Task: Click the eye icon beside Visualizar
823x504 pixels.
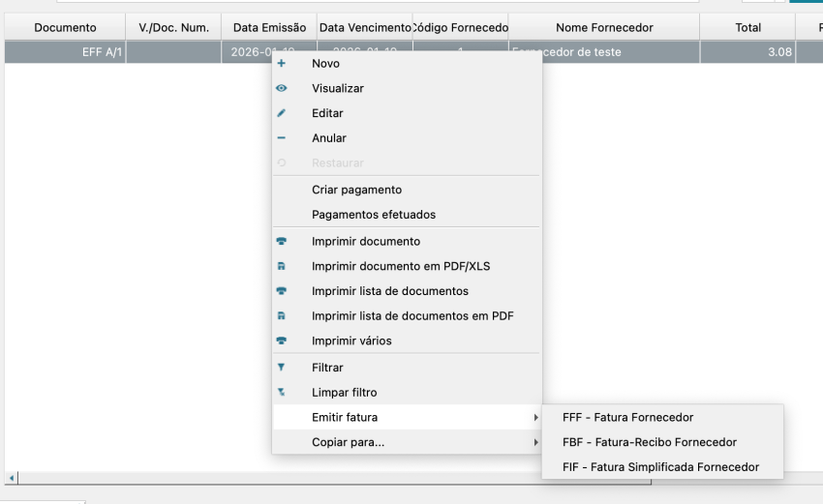Action: [282, 88]
